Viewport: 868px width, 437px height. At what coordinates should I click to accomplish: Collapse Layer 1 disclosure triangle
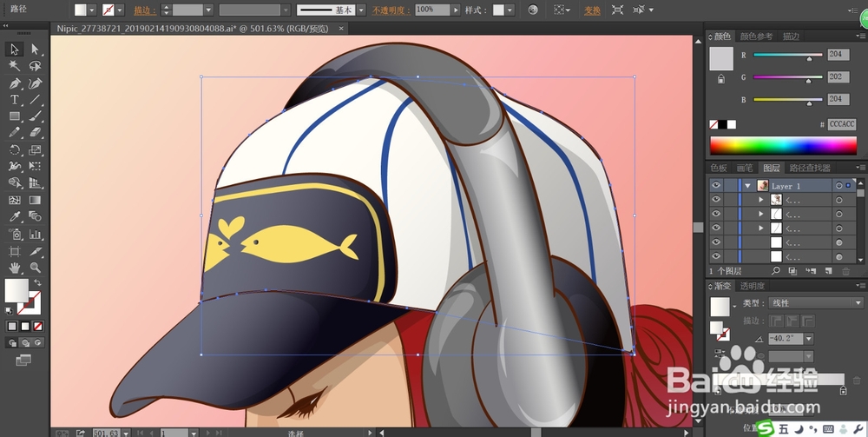748,186
